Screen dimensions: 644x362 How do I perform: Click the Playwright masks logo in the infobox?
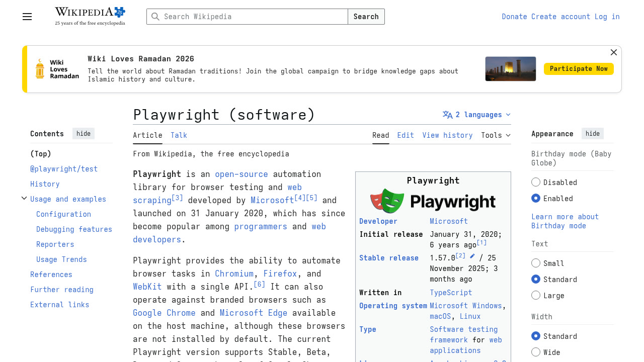click(386, 201)
